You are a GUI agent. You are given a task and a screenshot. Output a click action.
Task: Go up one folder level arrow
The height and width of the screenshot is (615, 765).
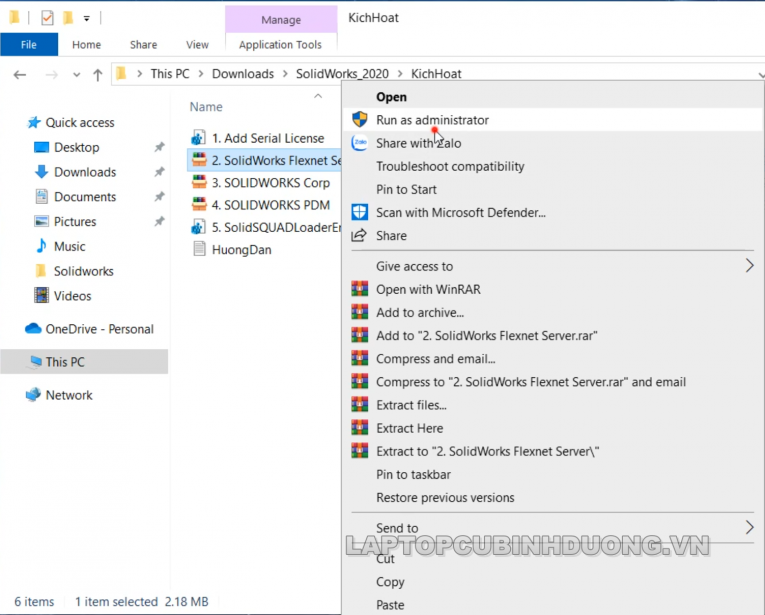[98, 75]
